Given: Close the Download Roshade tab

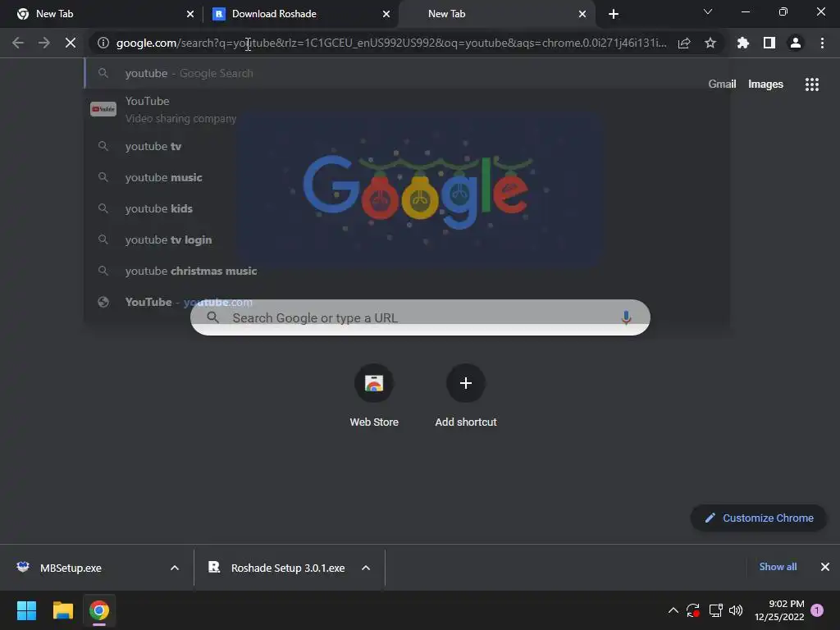Looking at the screenshot, I should [x=386, y=14].
